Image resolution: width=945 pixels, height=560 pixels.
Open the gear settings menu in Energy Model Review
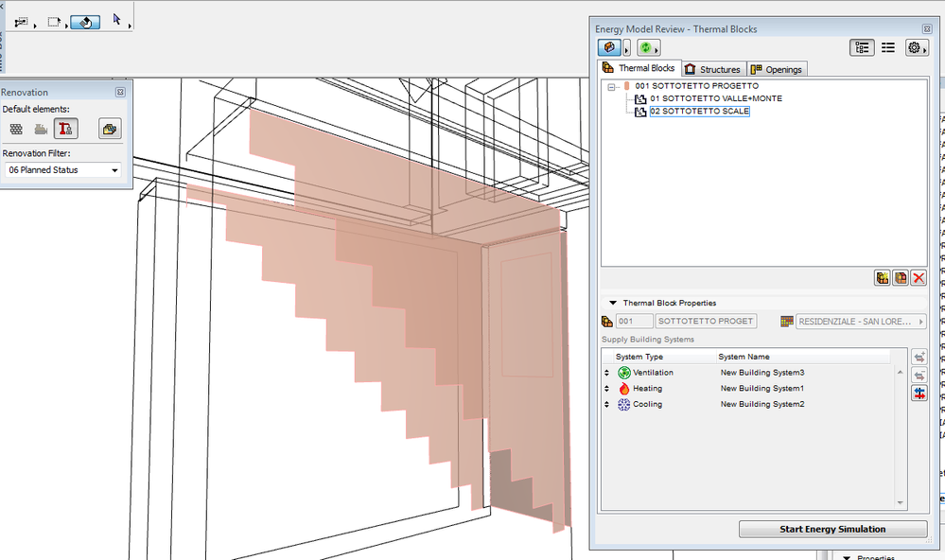pyautogui.click(x=916, y=47)
